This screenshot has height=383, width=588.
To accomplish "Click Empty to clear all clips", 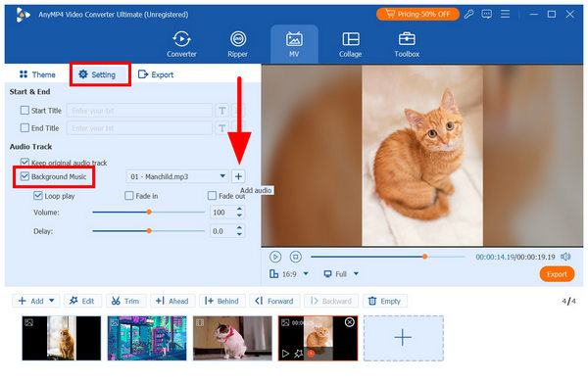I will (x=385, y=301).
